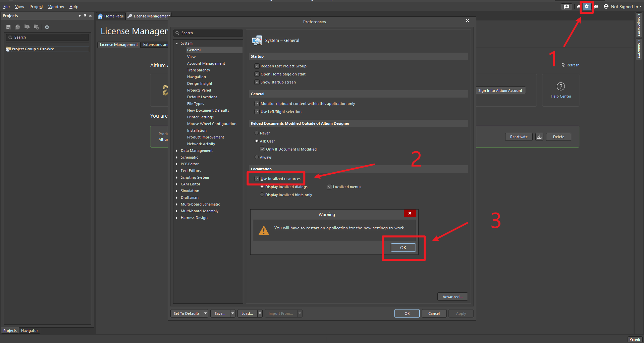The image size is (644, 343).
Task: Select the Always reload option
Action: click(x=257, y=157)
